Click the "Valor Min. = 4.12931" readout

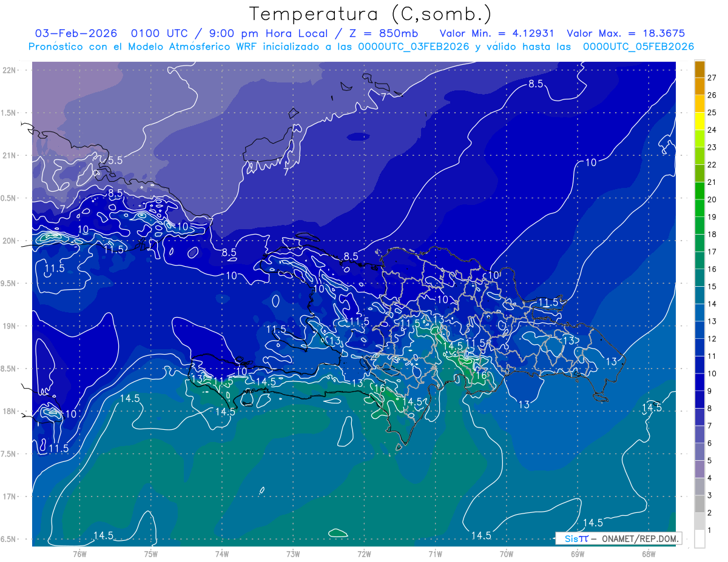(x=497, y=33)
